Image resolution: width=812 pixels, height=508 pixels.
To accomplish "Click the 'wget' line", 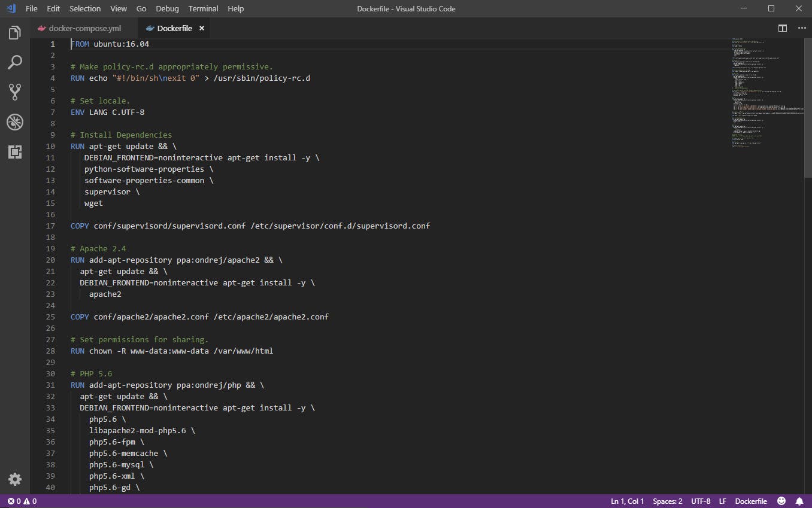I will tap(93, 203).
